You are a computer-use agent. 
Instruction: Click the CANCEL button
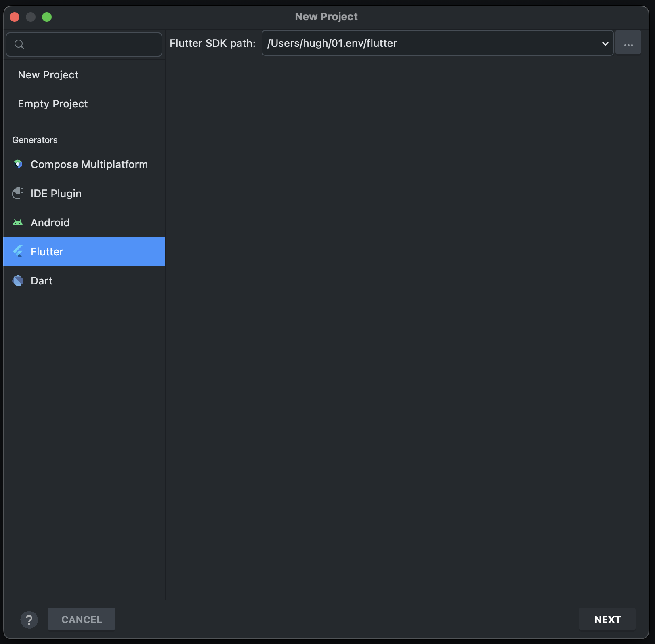coord(82,619)
